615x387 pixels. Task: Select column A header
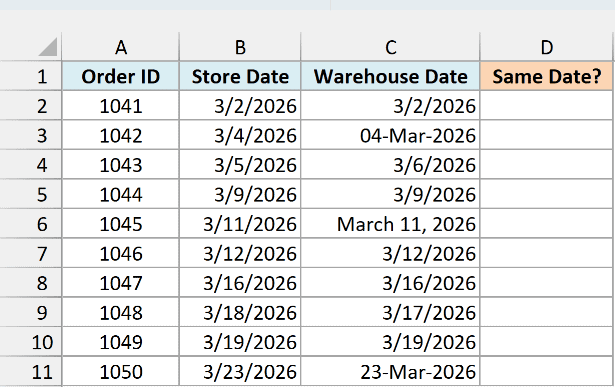(120, 47)
